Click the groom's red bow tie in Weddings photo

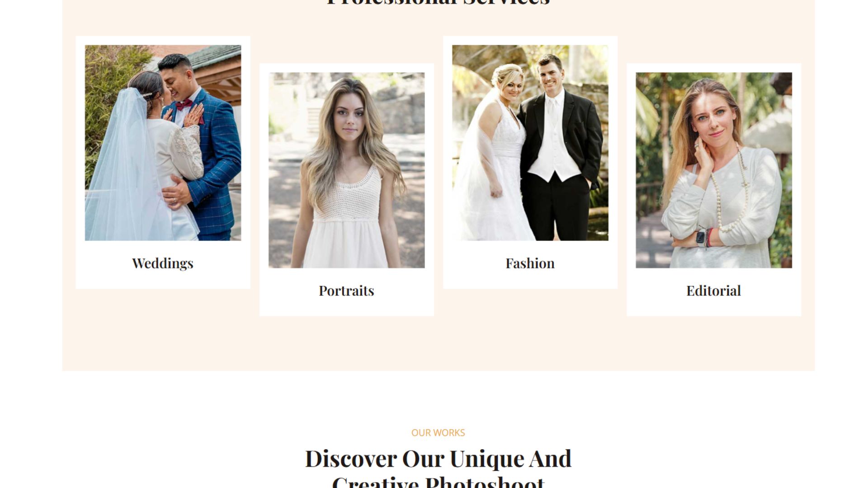click(x=184, y=105)
